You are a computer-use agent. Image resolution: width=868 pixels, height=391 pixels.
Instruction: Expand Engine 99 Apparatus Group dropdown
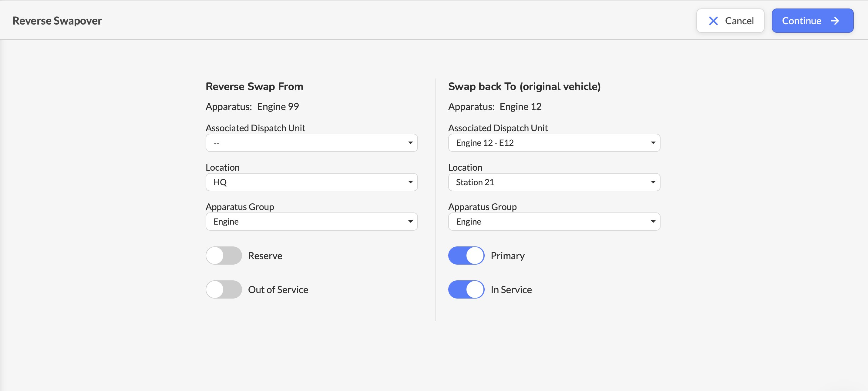[x=311, y=222]
